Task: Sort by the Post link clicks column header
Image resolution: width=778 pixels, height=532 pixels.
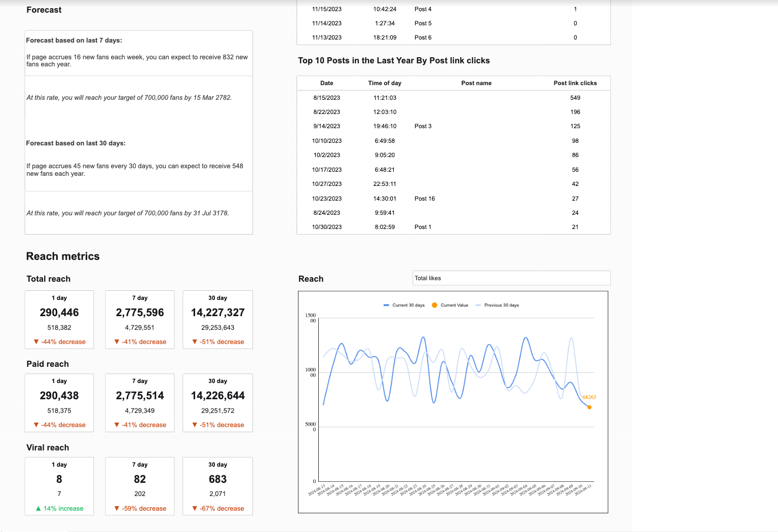Action: 575,83
